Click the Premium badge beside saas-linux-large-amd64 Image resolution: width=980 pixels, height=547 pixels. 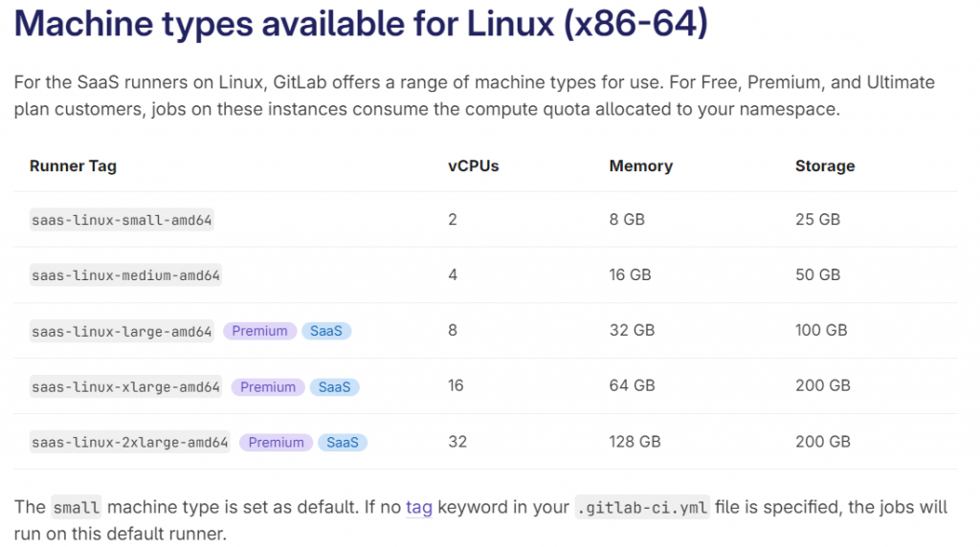259,331
